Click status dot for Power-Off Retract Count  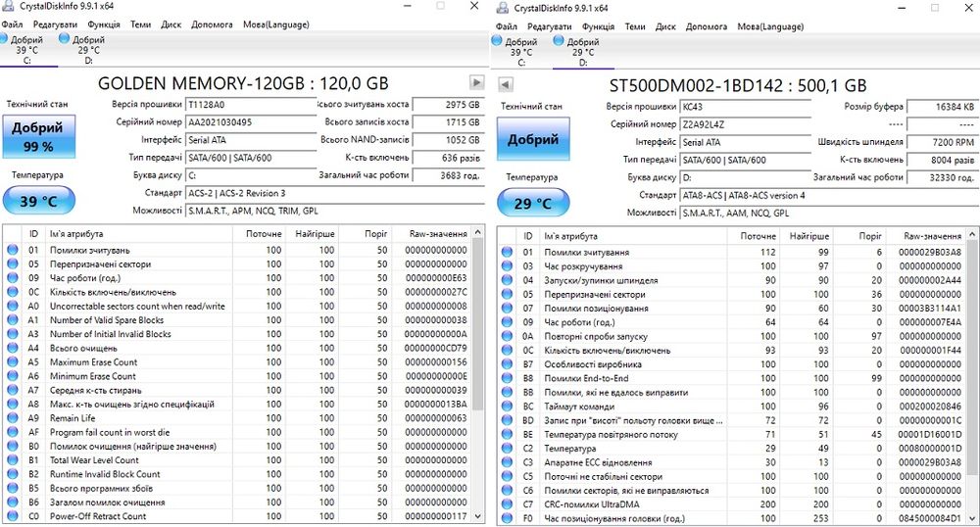(x=13, y=516)
